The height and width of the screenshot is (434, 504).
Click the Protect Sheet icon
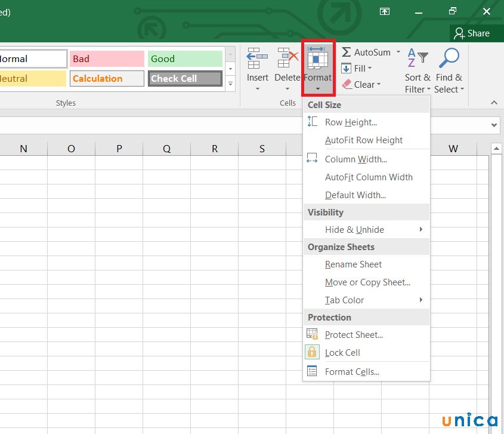pos(313,334)
